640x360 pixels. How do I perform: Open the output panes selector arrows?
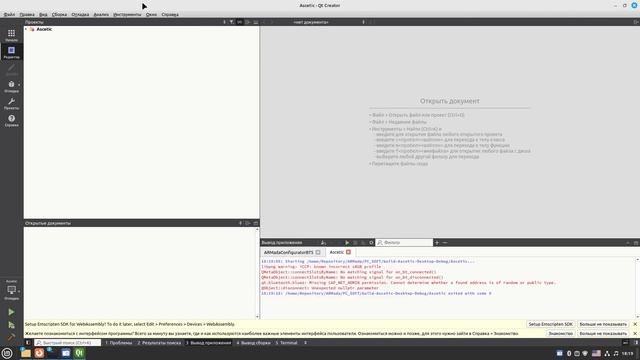[x=305, y=343]
